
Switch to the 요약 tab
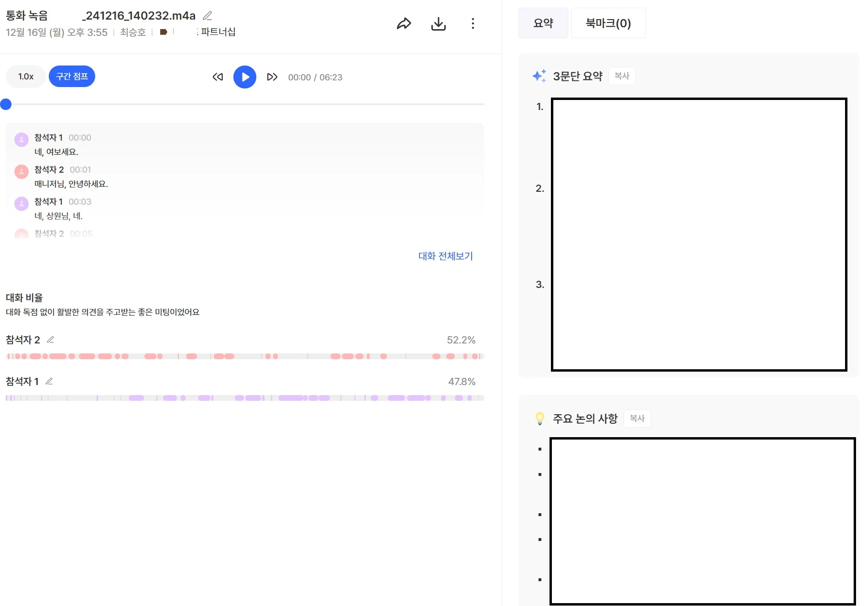[x=543, y=22]
